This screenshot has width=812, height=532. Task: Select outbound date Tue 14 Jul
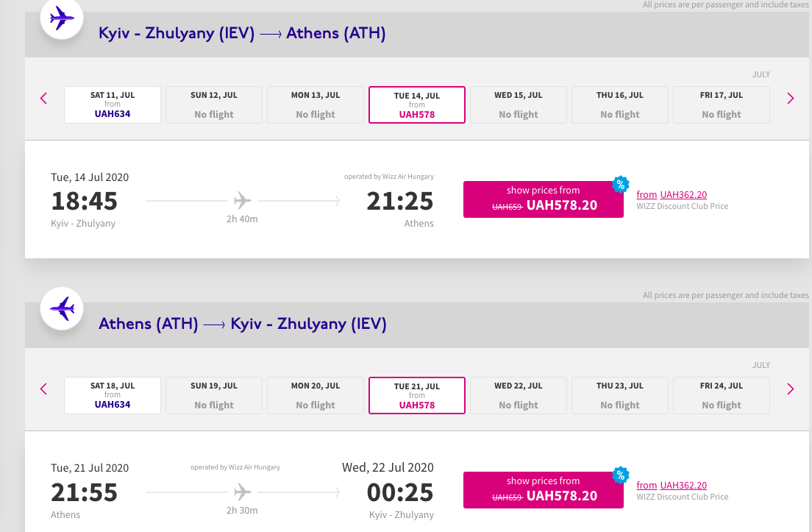click(417, 104)
